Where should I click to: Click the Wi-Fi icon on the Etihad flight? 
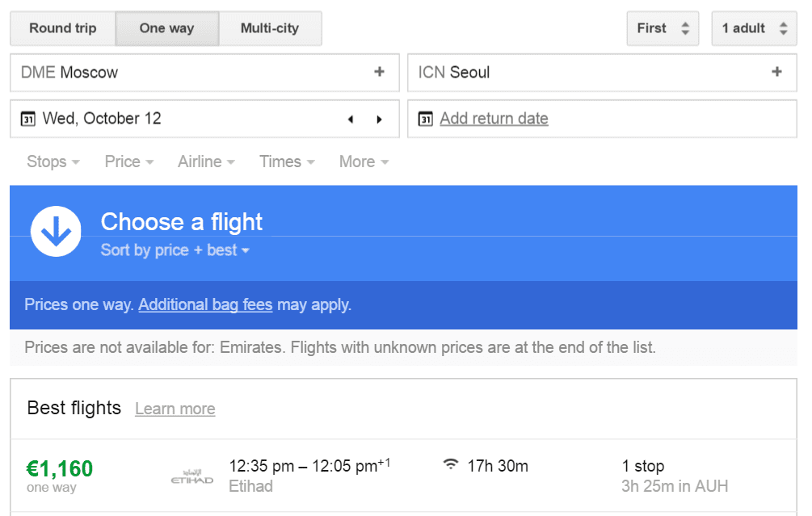(451, 464)
